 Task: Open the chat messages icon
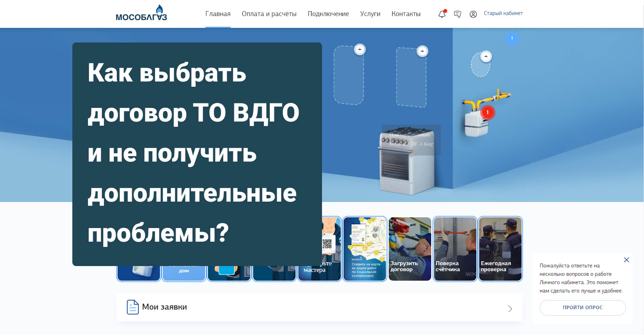point(457,14)
